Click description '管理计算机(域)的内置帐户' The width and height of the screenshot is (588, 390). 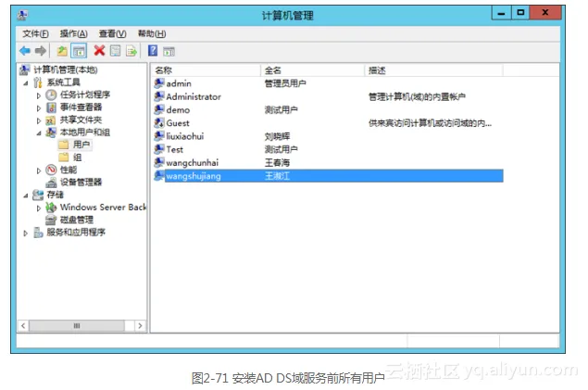tap(417, 96)
